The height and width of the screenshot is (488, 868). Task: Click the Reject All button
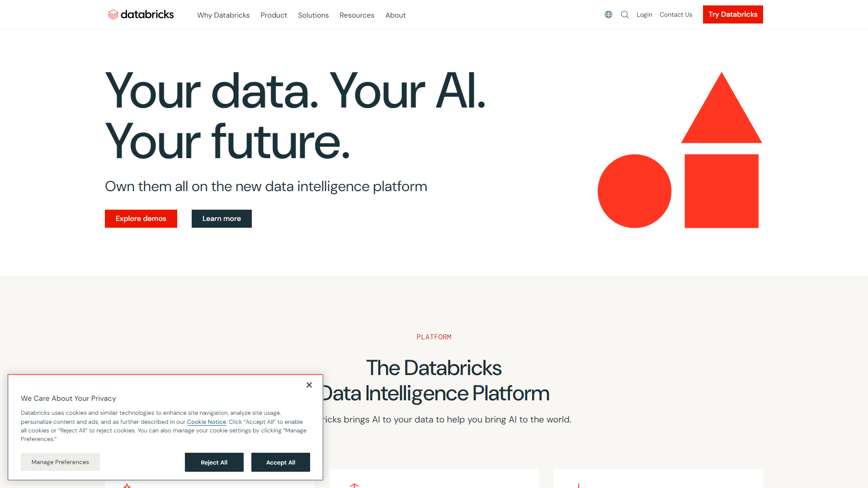point(214,462)
